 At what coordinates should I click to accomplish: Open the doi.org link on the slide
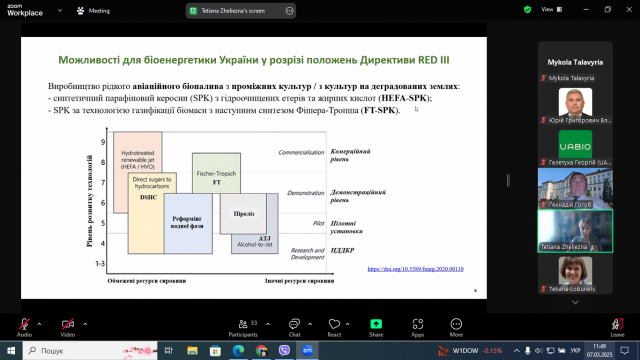click(416, 269)
